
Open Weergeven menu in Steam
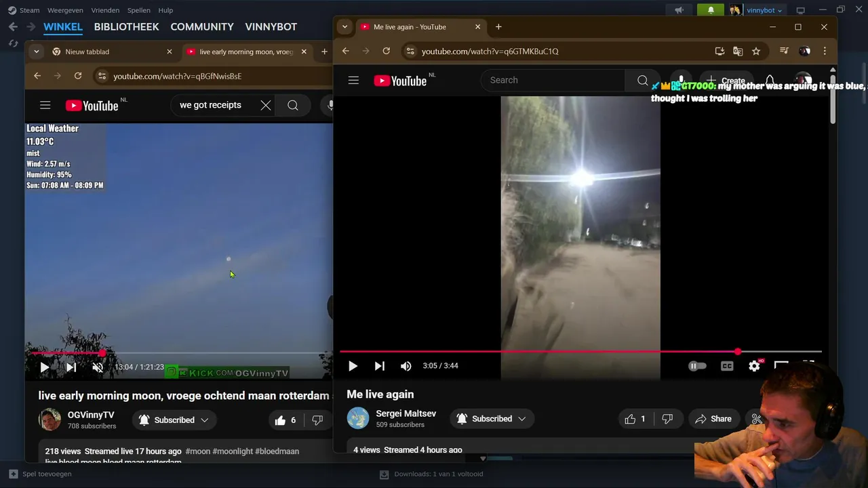coord(65,10)
